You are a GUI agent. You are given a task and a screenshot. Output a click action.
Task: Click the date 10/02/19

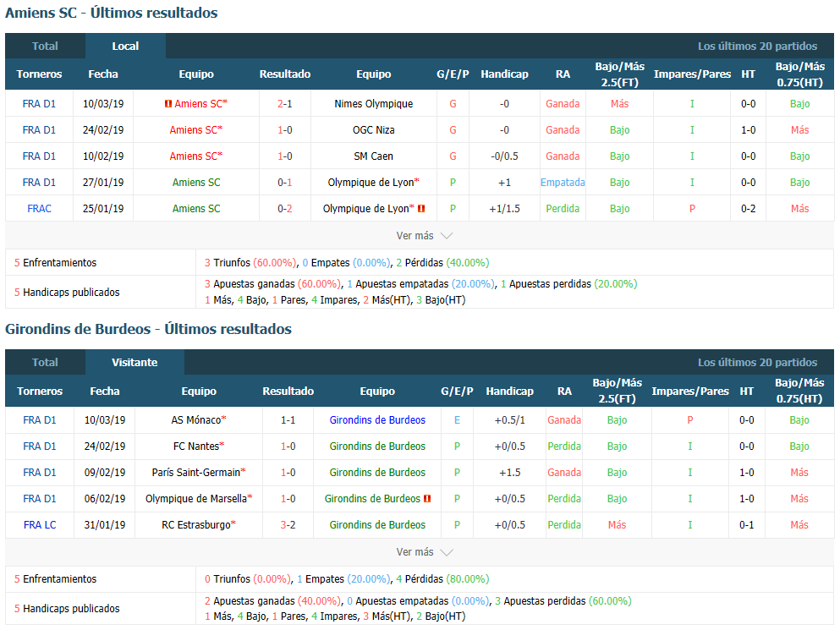pyautogui.click(x=103, y=156)
